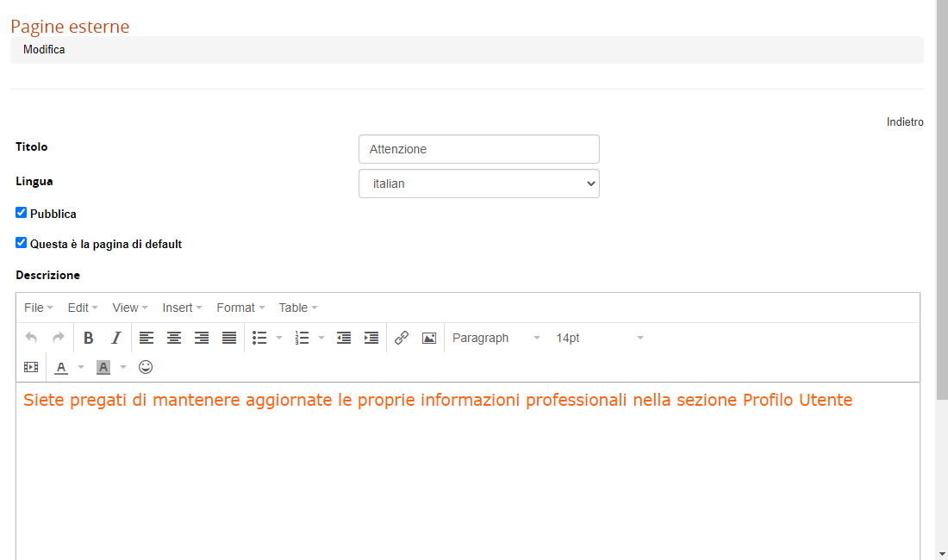Apply italic formatting to text
This screenshot has width=948, height=560.
coord(115,338)
